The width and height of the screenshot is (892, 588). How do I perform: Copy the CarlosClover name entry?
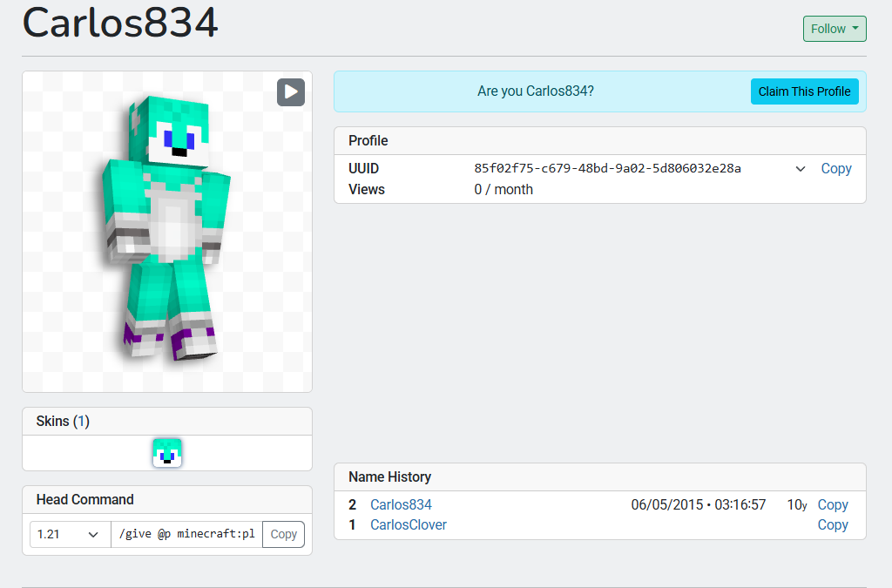(832, 525)
